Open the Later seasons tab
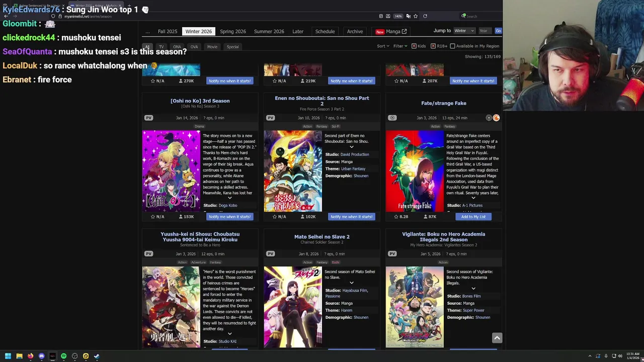This screenshot has height=362, width=644. click(298, 32)
